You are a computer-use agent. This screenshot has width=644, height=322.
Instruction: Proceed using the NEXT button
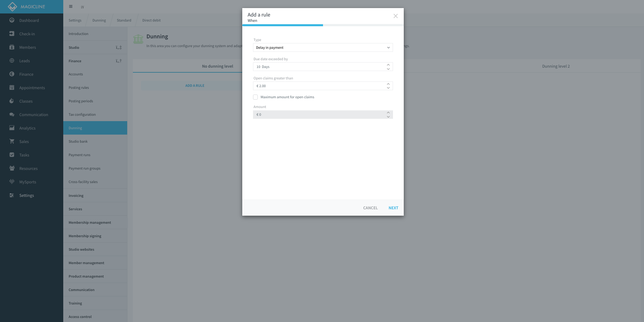tap(393, 208)
